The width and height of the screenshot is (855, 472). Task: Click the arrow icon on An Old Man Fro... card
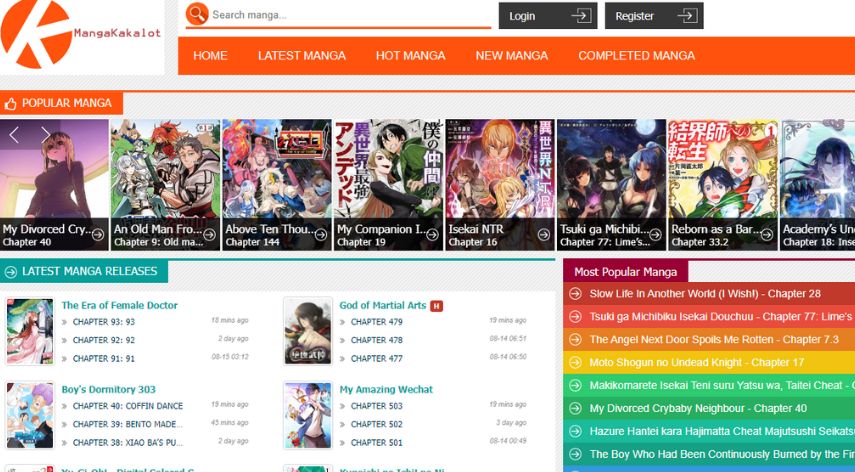209,235
